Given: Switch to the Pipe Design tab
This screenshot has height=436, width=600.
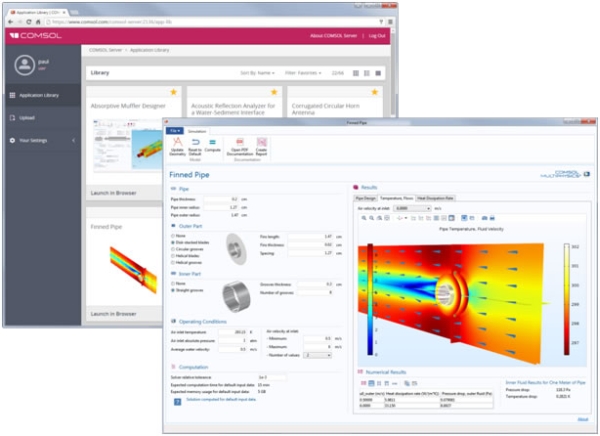Looking at the screenshot, I should click(367, 198).
